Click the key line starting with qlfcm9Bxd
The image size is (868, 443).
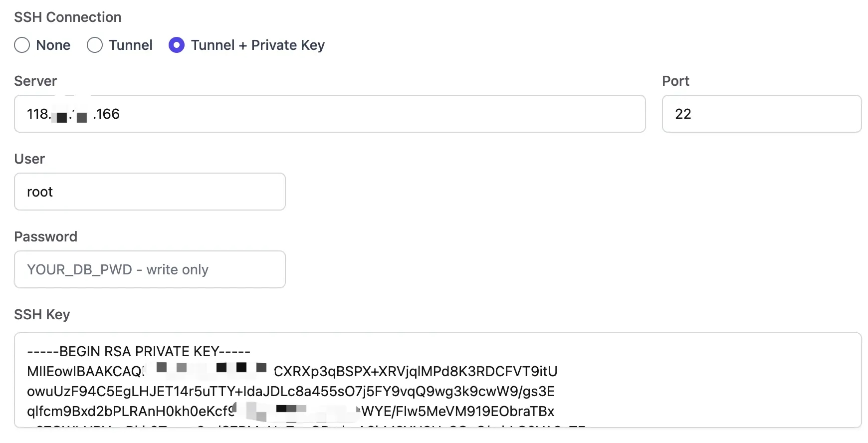pyautogui.click(x=291, y=411)
